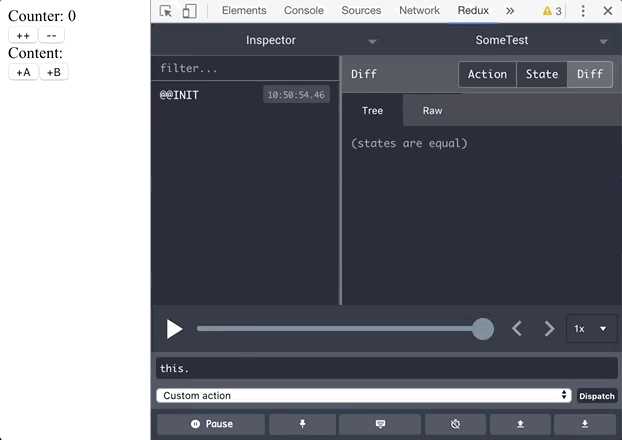622x440 pixels.
Task: Click the action timeline slider handle
Action: click(x=482, y=329)
